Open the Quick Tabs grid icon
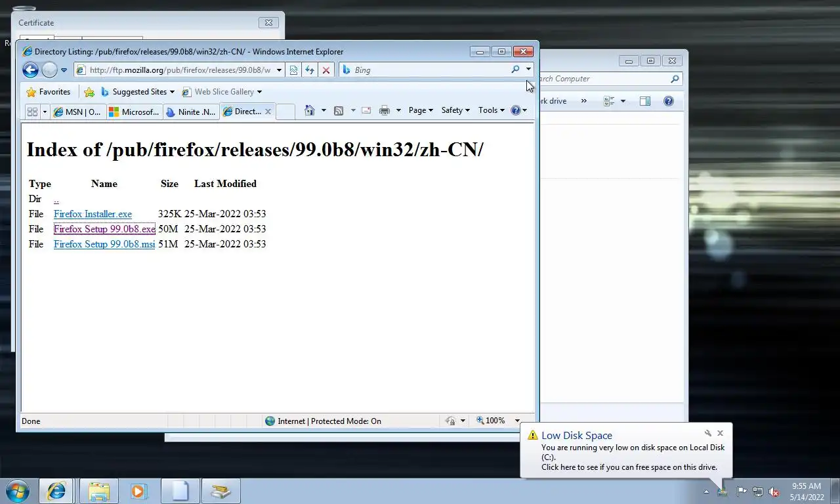 (32, 112)
